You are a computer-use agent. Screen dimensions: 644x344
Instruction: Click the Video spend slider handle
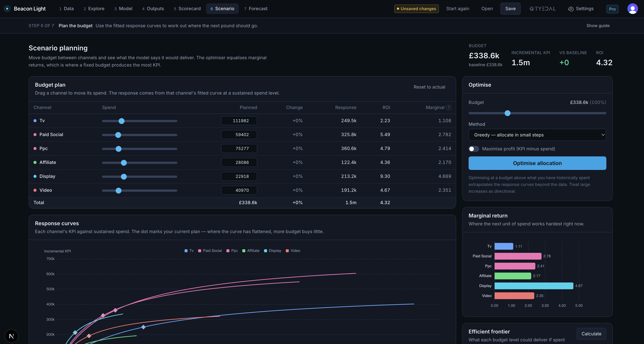(119, 191)
